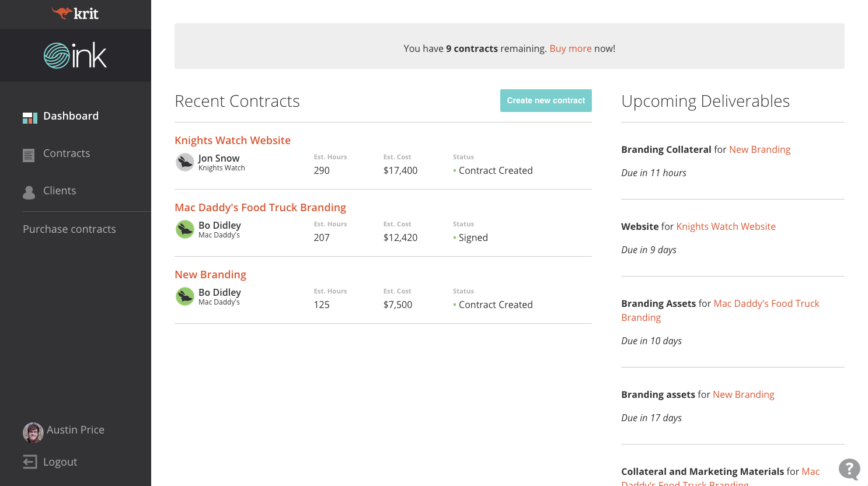Screen dimensions: 868x486
Task: Click Jon Snow's gray avatar icon
Action: pyautogui.click(x=185, y=162)
